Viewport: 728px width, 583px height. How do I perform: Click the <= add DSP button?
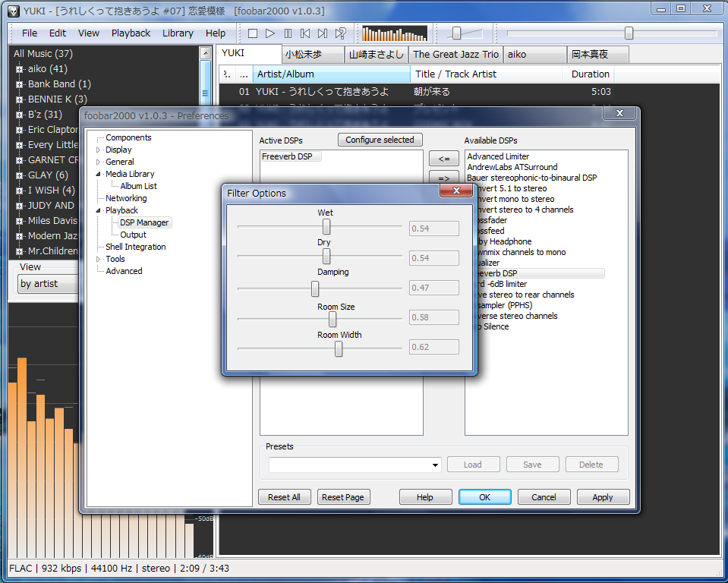click(444, 159)
